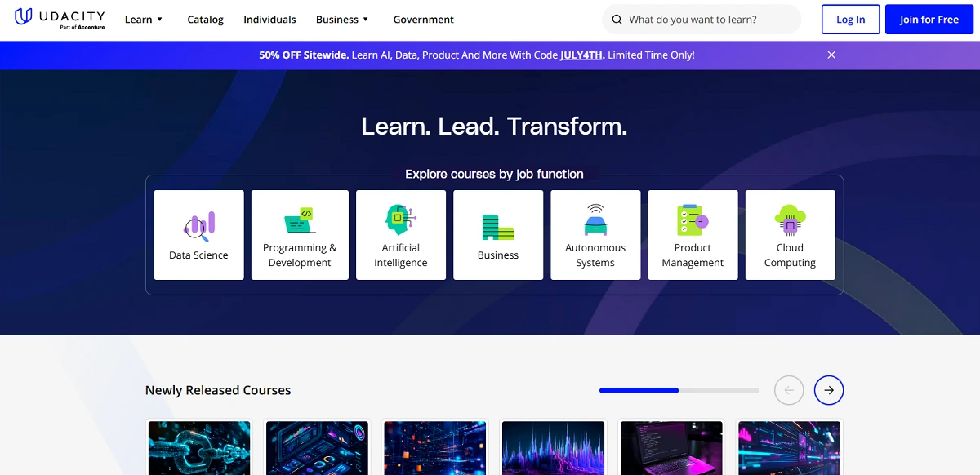The height and width of the screenshot is (475, 980).
Task: Click the search magnifier icon
Action: [x=616, y=20]
